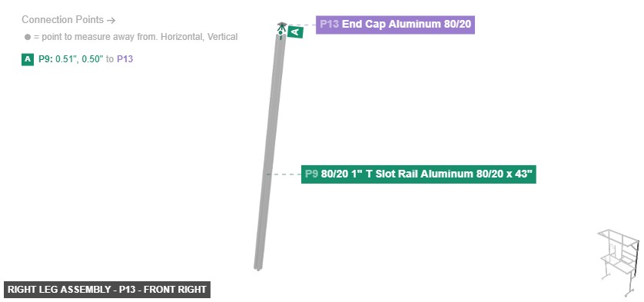This screenshot has height=302, width=644.
Task: Click the gray measurement point dot in the legend
Action: click(x=28, y=37)
